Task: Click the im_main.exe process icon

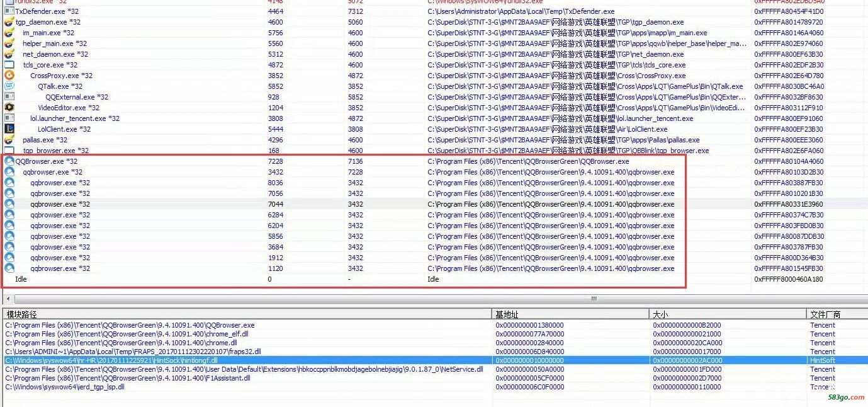Action: pyautogui.click(x=9, y=33)
